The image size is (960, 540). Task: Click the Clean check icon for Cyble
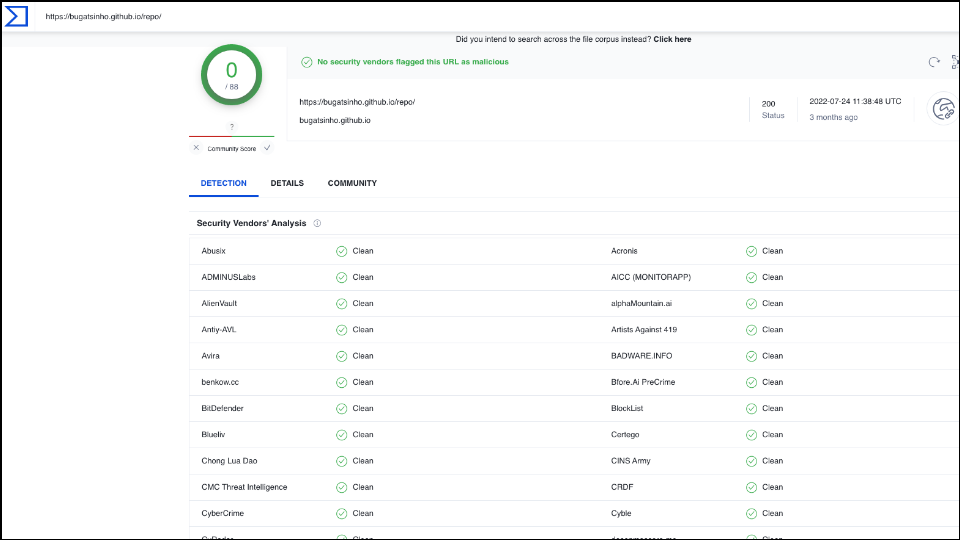click(751, 514)
